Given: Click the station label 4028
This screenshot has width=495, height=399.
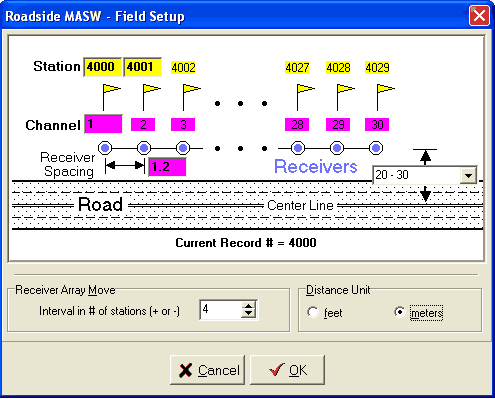Looking at the screenshot, I should pos(338,68).
